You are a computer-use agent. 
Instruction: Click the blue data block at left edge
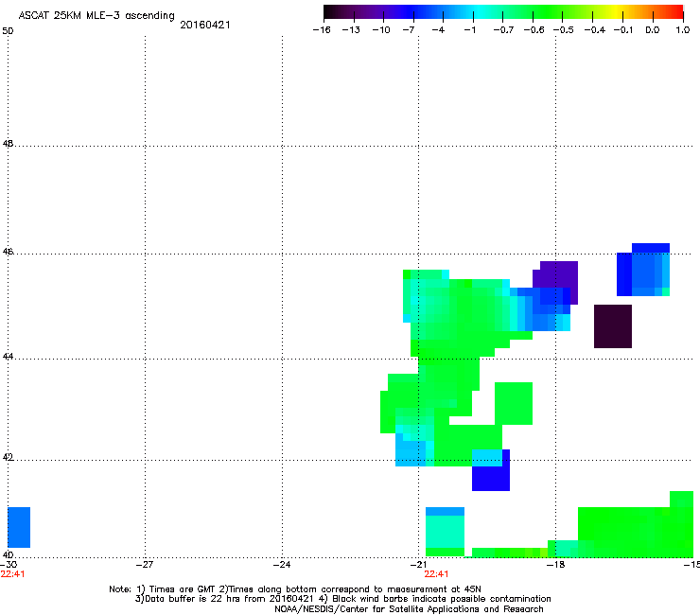[x=19, y=527]
